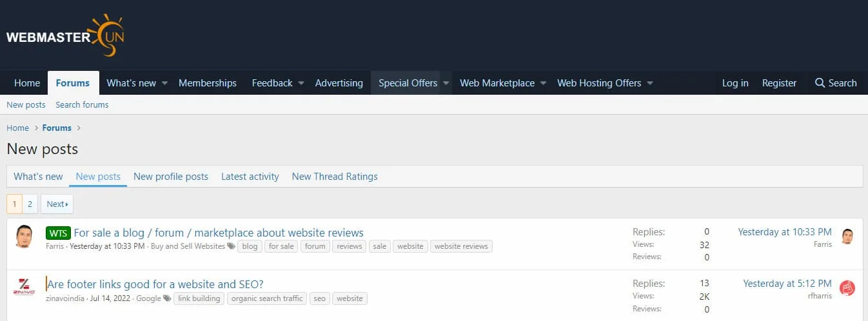Click rfharris red avatar icon
The width and height of the screenshot is (868, 321).
(x=847, y=288)
